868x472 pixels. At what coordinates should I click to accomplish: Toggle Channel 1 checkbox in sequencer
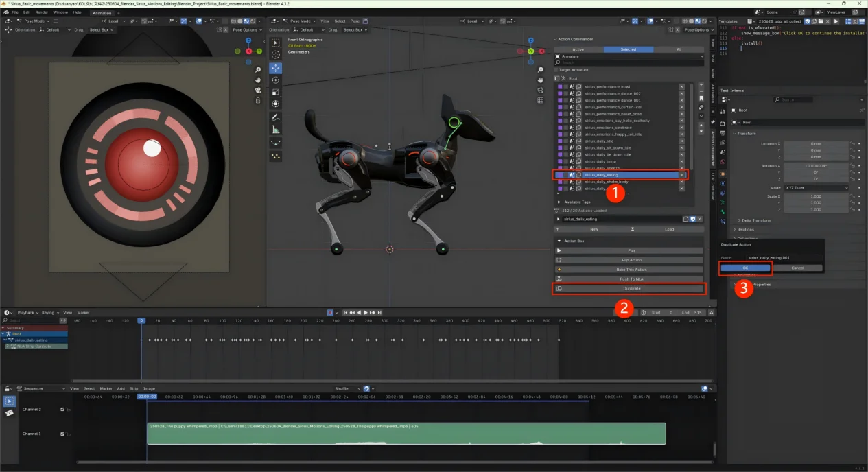point(62,434)
